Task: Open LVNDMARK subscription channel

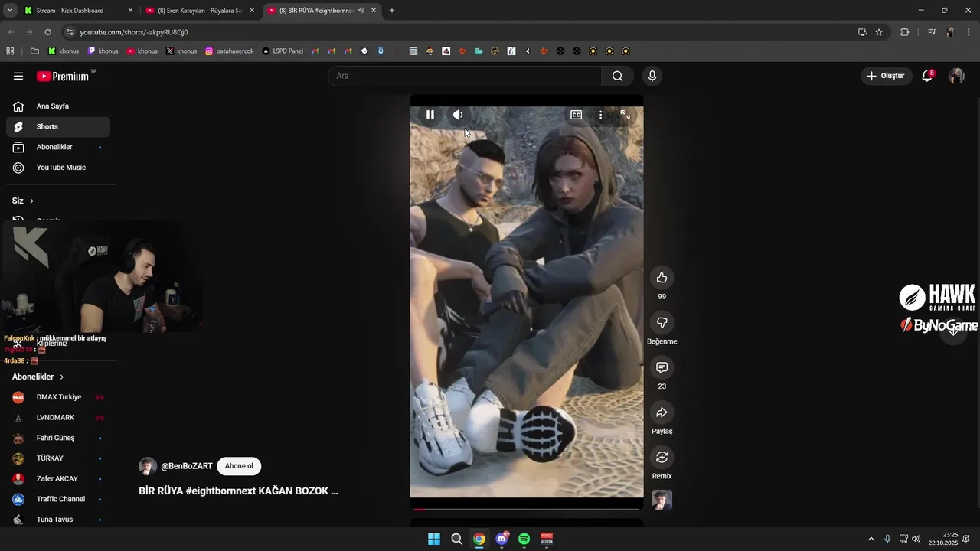Action: 58,418
